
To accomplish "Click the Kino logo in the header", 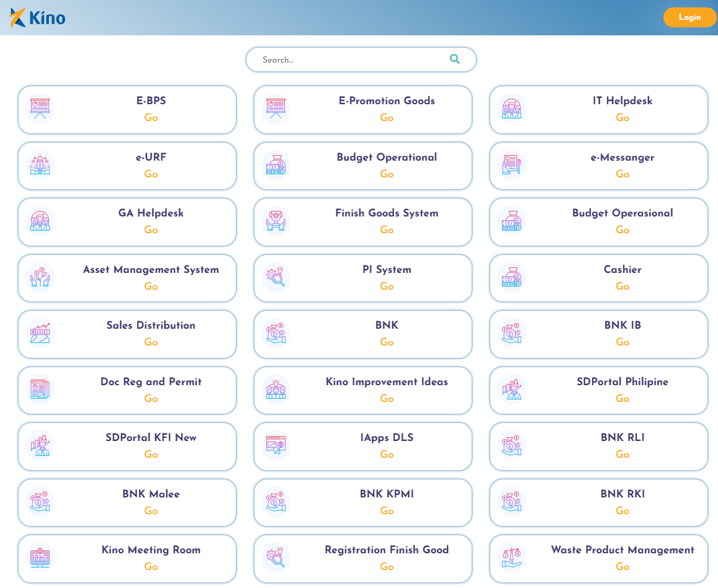I will click(x=38, y=18).
